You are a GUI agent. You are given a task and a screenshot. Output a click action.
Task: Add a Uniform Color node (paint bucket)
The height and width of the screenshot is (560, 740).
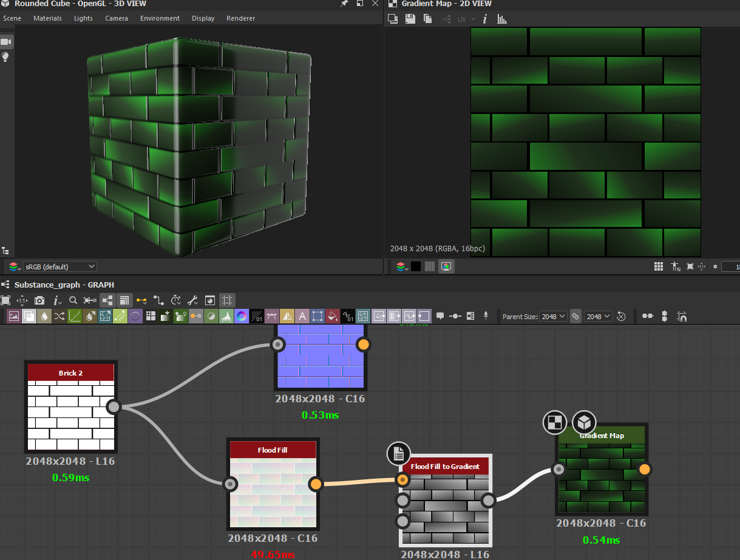(332, 316)
